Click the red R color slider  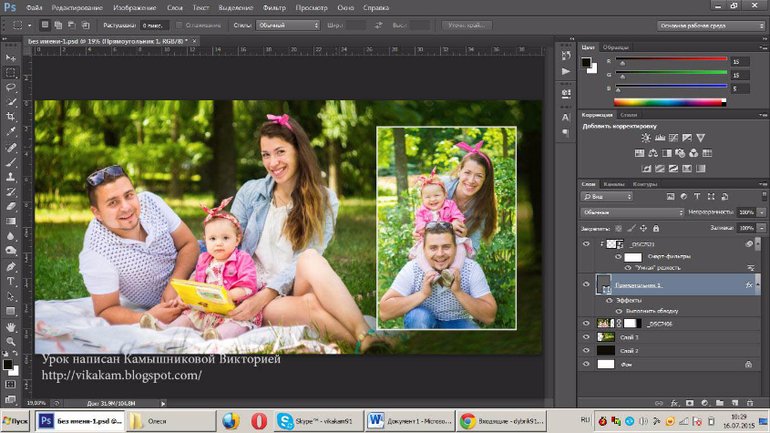pos(672,60)
